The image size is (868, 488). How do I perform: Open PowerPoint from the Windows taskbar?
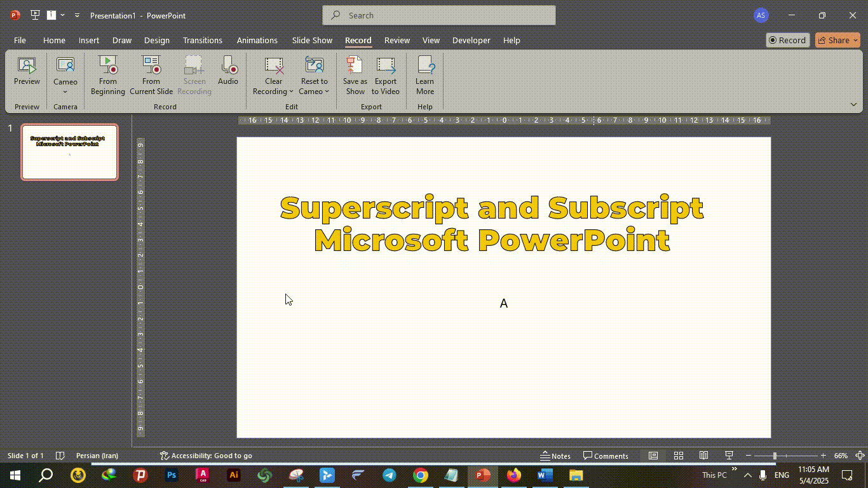pos(482,475)
